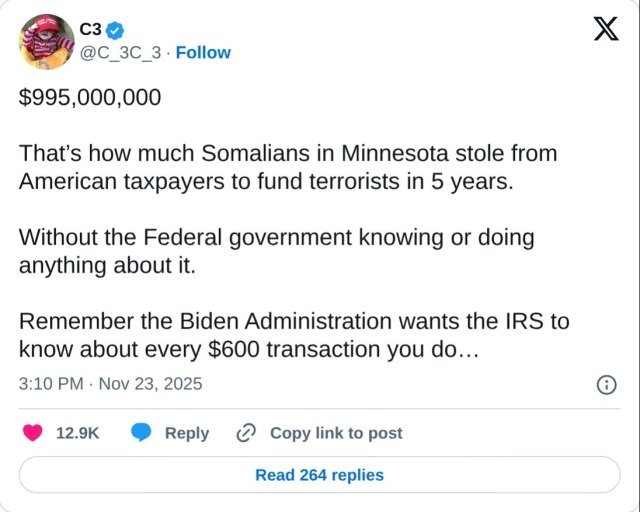Click the Nov 23, 2025 date
The image size is (640, 512).
coord(149,383)
